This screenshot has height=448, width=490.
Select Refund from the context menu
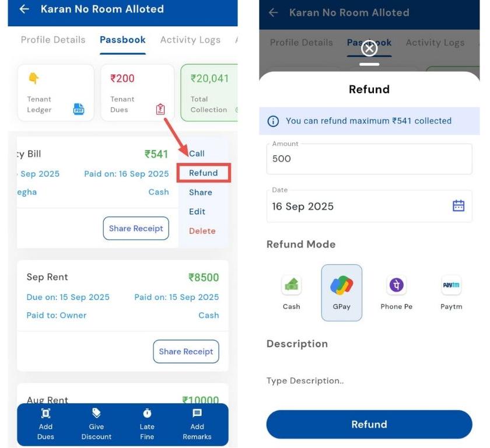tap(204, 173)
